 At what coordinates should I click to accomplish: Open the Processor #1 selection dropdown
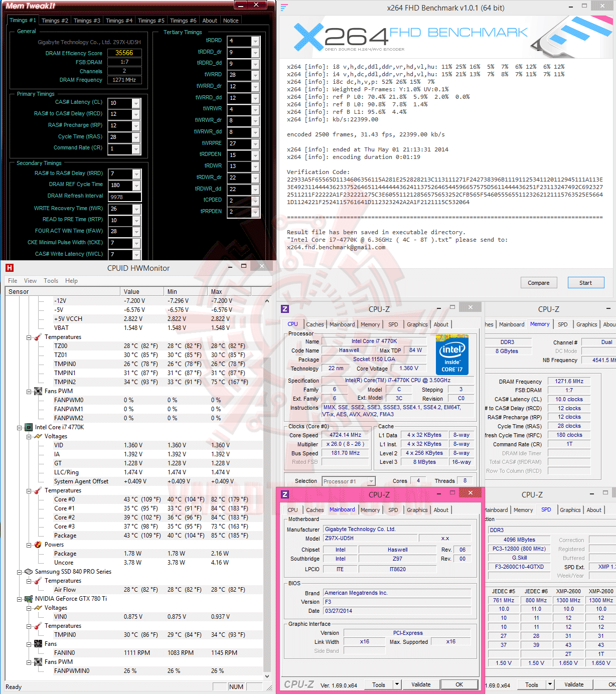[371, 481]
